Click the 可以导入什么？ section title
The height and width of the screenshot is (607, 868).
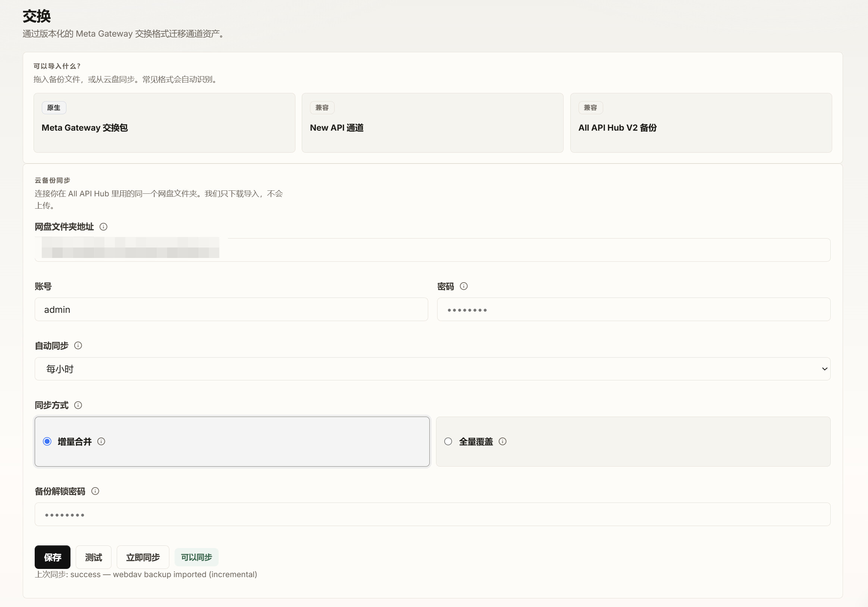pos(57,66)
